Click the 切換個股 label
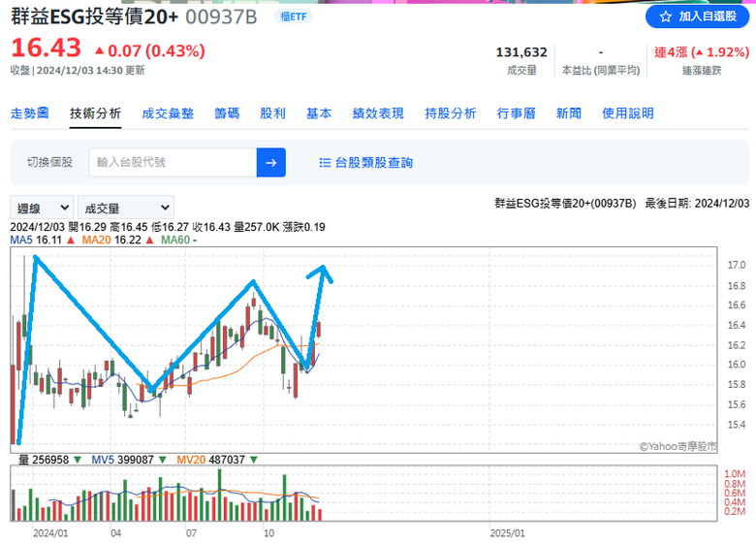The height and width of the screenshot is (544, 756). click(x=49, y=162)
